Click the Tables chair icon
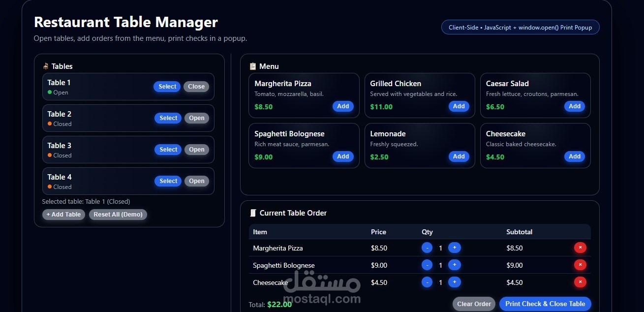This screenshot has width=644, height=312. (46, 66)
